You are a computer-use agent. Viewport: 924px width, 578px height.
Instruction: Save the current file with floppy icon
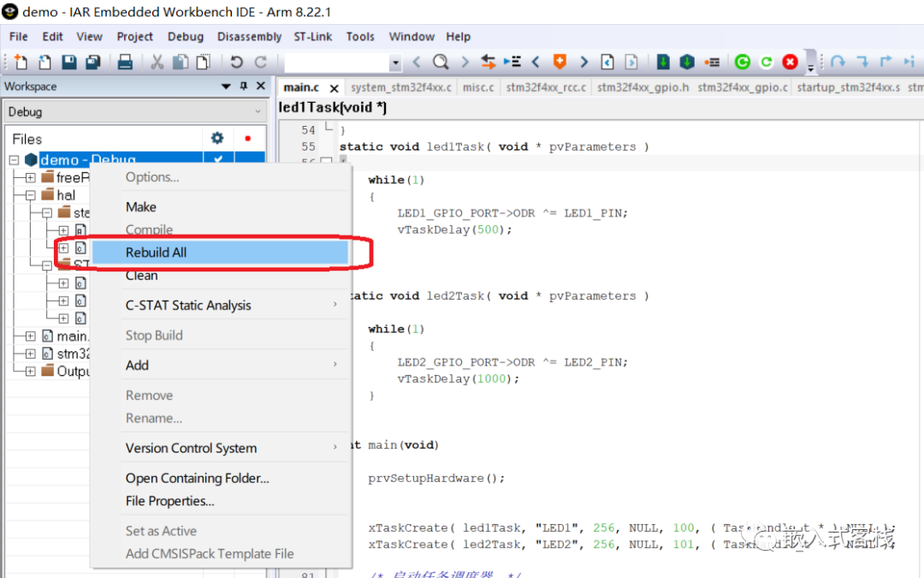pos(69,62)
